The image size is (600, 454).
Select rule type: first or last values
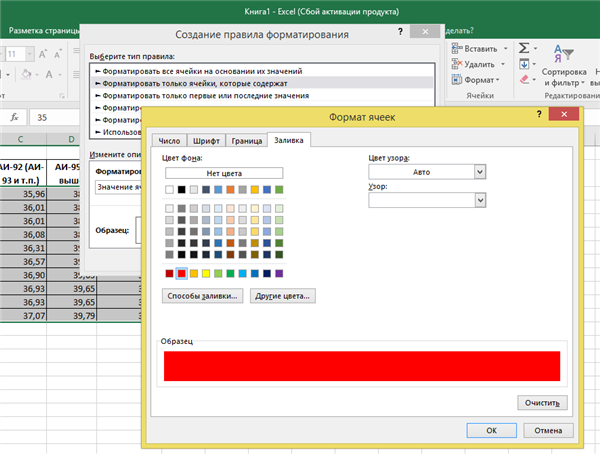(262, 95)
